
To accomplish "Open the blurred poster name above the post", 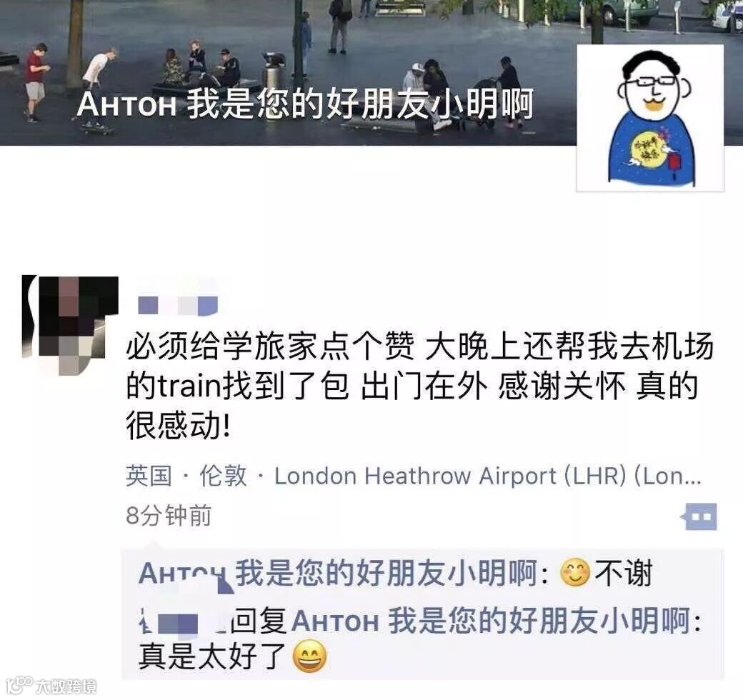I will 178,306.
